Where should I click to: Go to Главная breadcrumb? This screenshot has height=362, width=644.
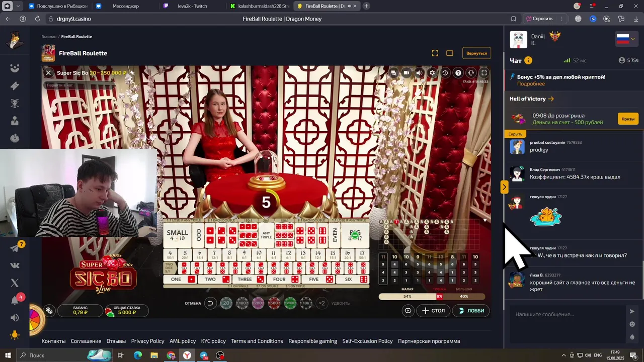click(49, 37)
